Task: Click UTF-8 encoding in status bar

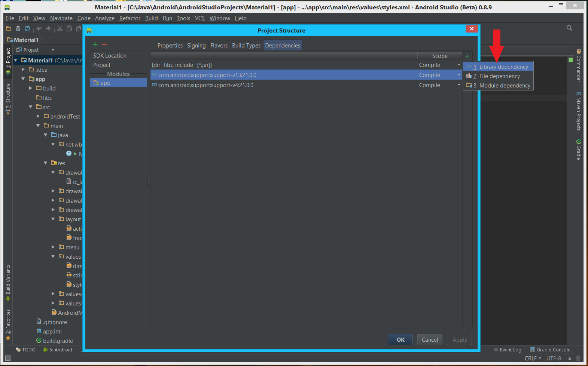Action: pos(554,359)
